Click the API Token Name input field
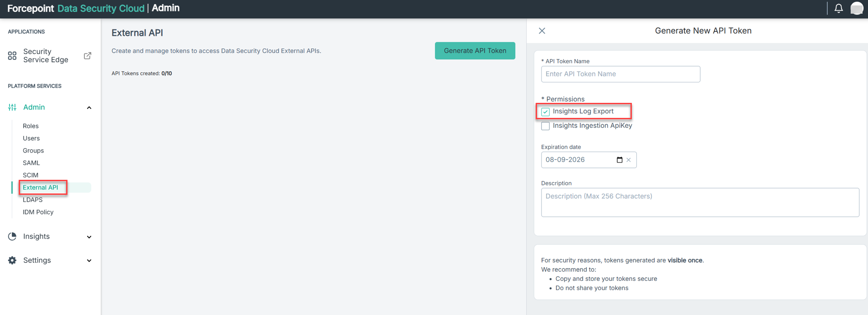This screenshot has width=868, height=315. 620,74
